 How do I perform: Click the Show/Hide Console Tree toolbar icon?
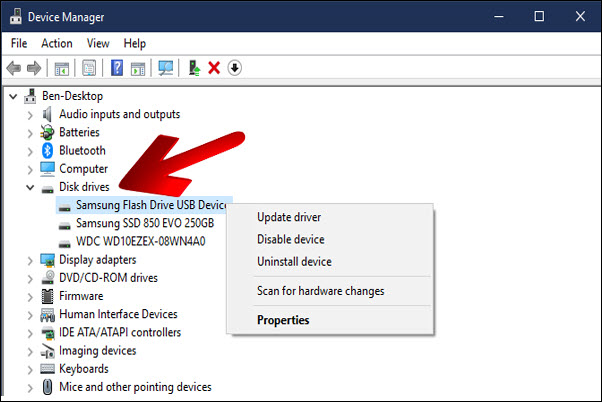tap(62, 68)
